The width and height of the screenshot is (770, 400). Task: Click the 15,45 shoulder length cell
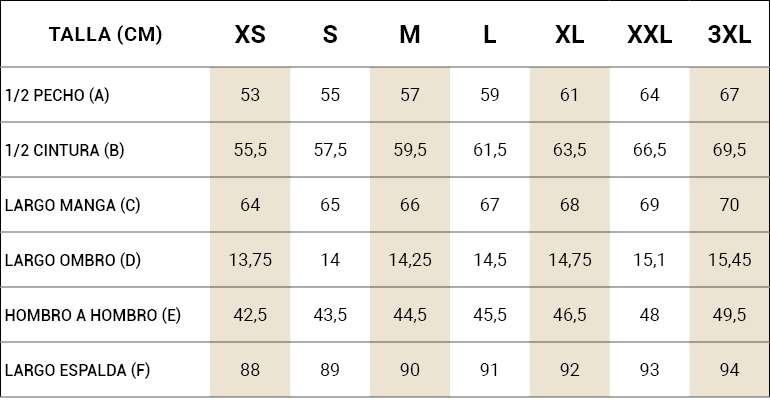click(729, 260)
